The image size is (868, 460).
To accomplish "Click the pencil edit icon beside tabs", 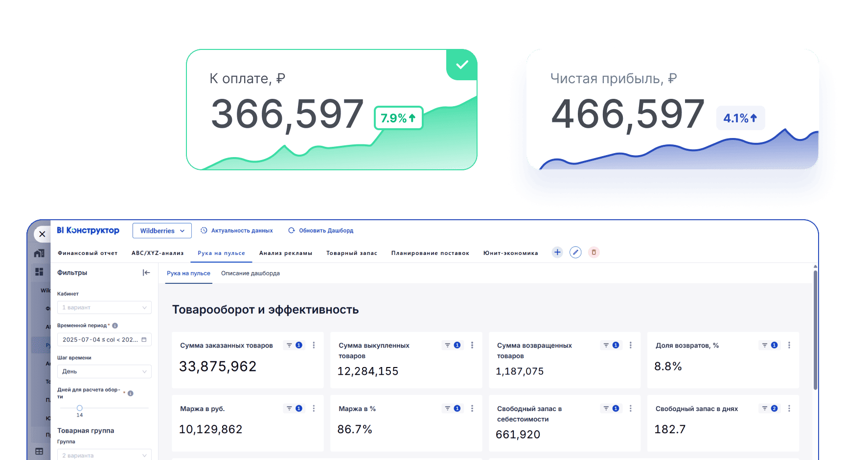I will click(x=575, y=253).
